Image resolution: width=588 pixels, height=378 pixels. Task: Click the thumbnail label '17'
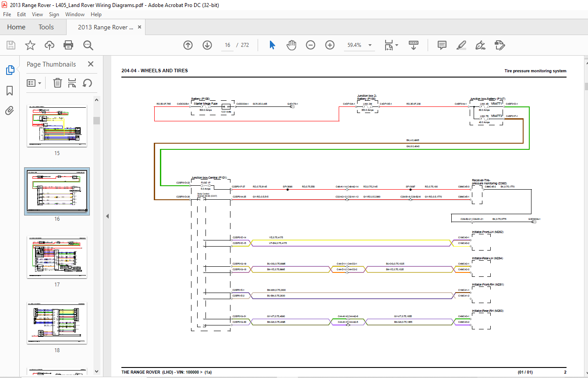[x=57, y=285]
